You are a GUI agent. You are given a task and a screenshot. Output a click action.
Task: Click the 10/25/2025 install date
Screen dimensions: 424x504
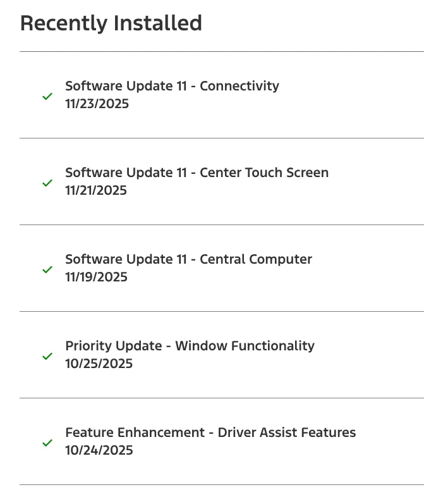coord(99,364)
